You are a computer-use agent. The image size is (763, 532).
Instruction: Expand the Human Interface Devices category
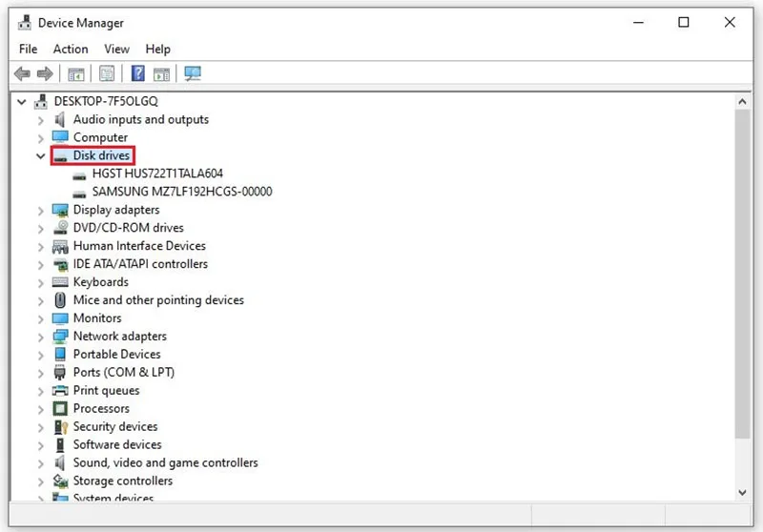click(x=41, y=247)
